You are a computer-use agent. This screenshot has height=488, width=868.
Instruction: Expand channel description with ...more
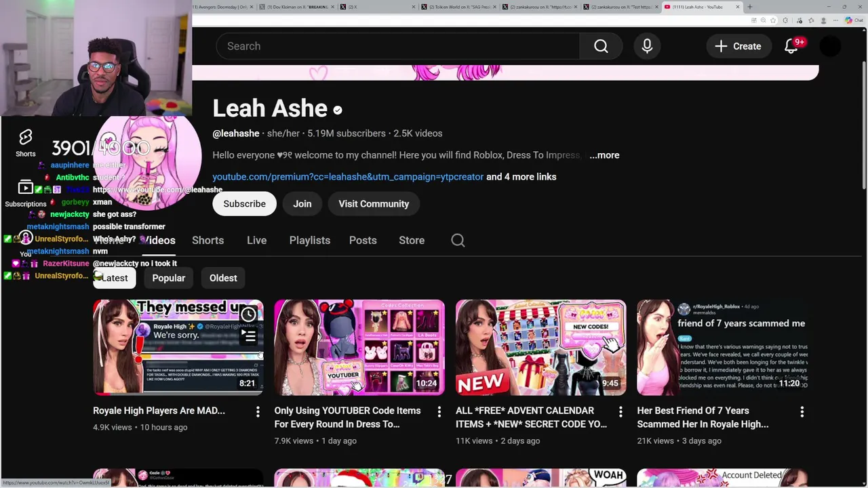[x=604, y=155]
